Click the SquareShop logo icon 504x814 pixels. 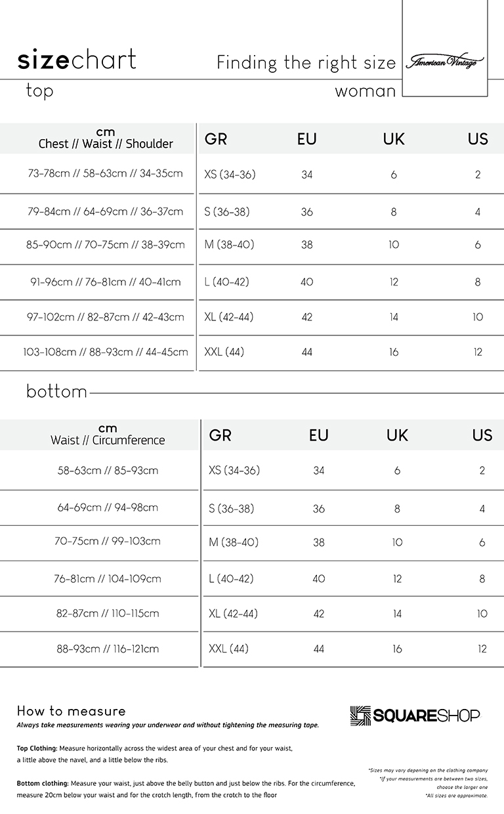pos(360,716)
